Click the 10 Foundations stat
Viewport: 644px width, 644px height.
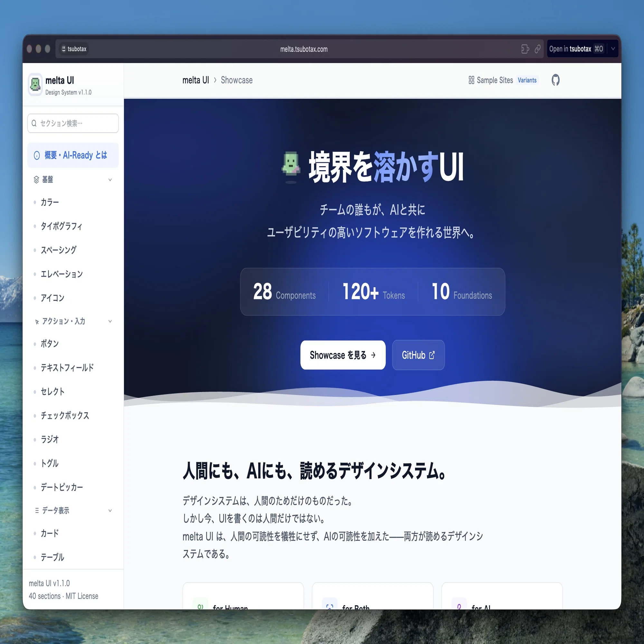(462, 292)
